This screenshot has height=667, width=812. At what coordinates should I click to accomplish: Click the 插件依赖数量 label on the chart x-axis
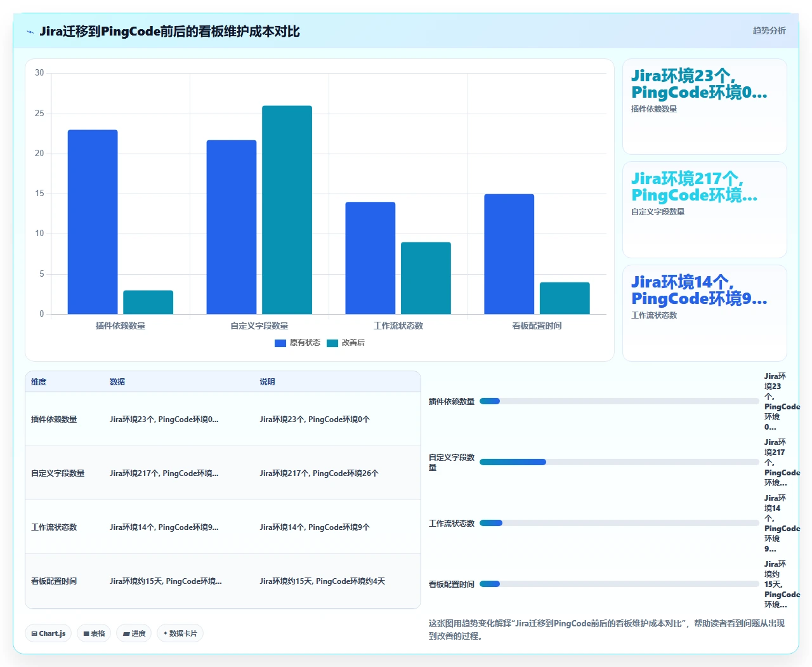pyautogui.click(x=121, y=326)
